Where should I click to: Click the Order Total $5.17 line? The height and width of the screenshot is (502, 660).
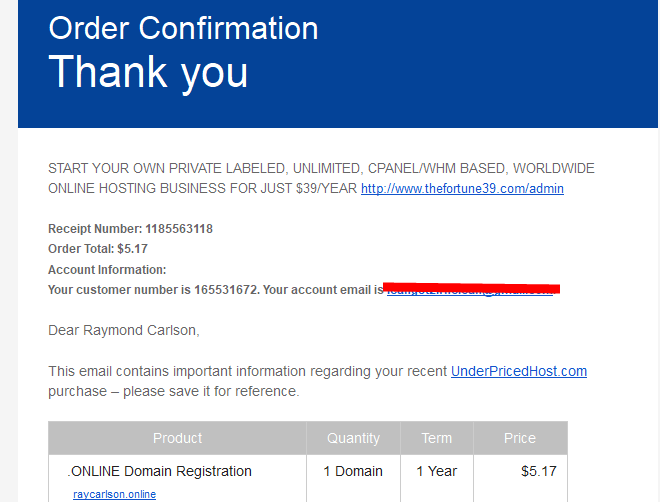(98, 249)
